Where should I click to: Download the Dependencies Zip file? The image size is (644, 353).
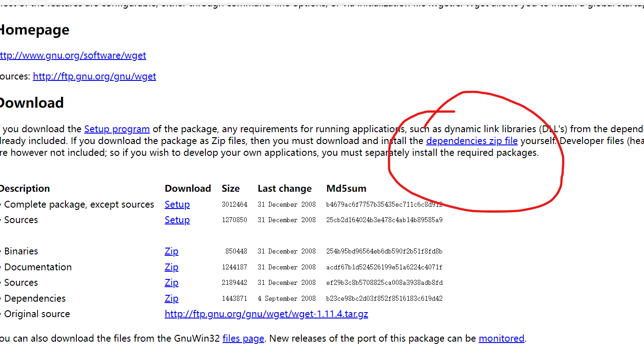[171, 298]
